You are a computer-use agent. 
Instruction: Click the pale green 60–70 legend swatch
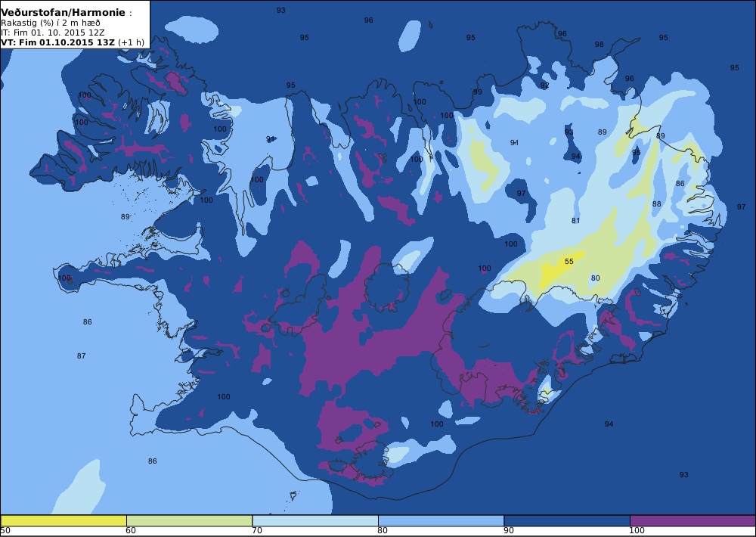click(190, 520)
